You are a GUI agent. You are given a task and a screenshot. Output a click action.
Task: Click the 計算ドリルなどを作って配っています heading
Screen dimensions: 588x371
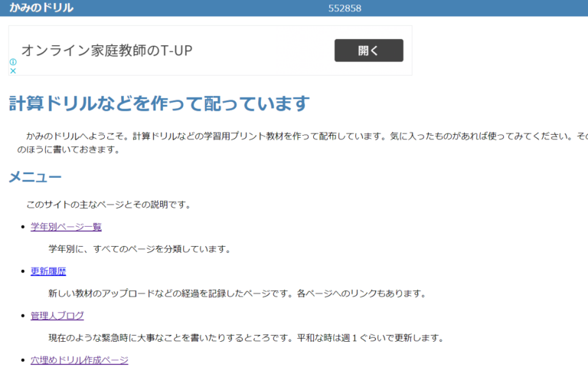tap(159, 103)
